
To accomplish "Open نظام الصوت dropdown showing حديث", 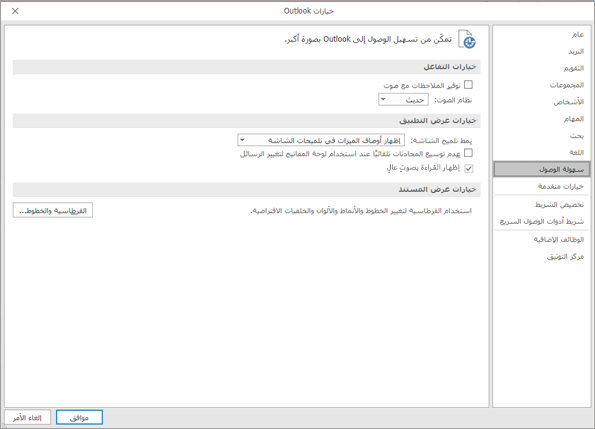I will click(x=403, y=100).
